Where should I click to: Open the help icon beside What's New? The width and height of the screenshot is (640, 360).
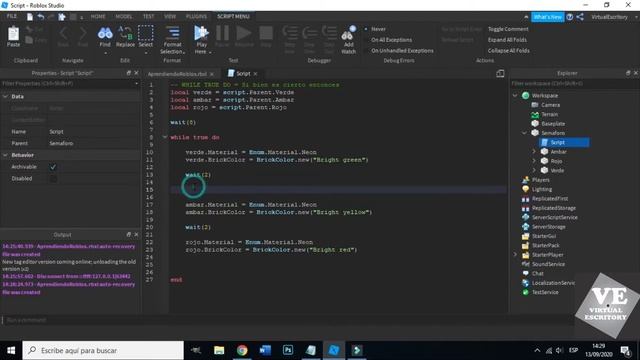(570, 17)
